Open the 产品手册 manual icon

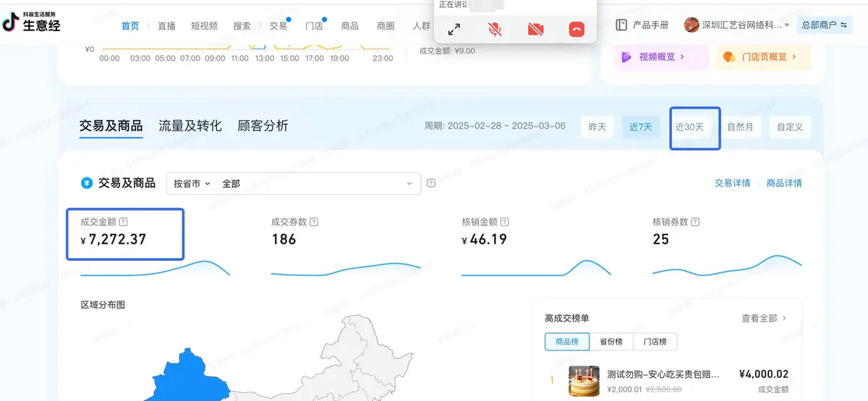[x=621, y=25]
